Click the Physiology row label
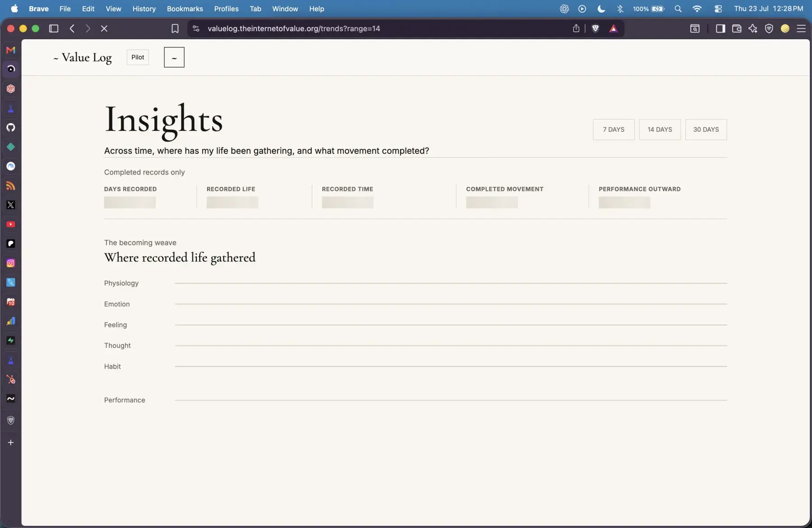The image size is (812, 528). (121, 283)
